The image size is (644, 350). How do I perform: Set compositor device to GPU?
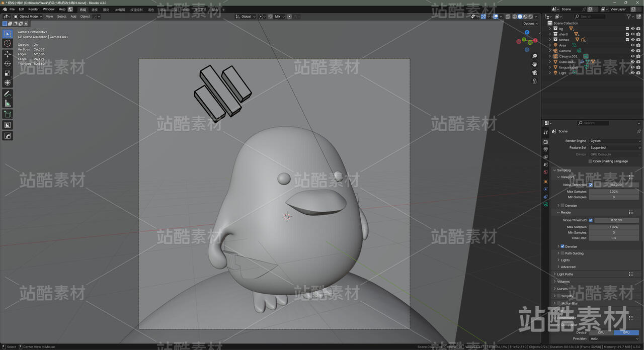(x=626, y=332)
